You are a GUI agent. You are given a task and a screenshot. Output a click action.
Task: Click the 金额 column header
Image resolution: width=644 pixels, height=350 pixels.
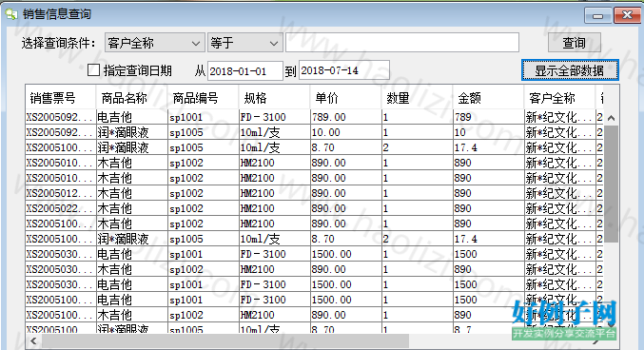pyautogui.click(x=488, y=98)
